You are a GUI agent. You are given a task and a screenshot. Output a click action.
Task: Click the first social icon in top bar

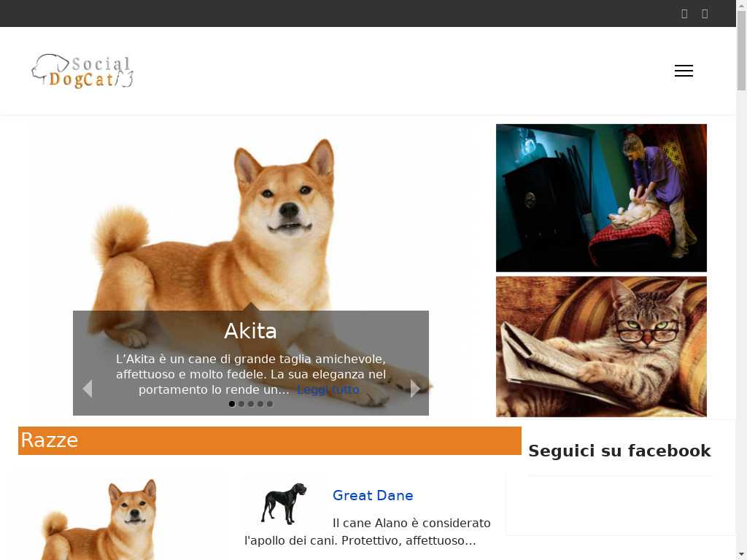684,13
